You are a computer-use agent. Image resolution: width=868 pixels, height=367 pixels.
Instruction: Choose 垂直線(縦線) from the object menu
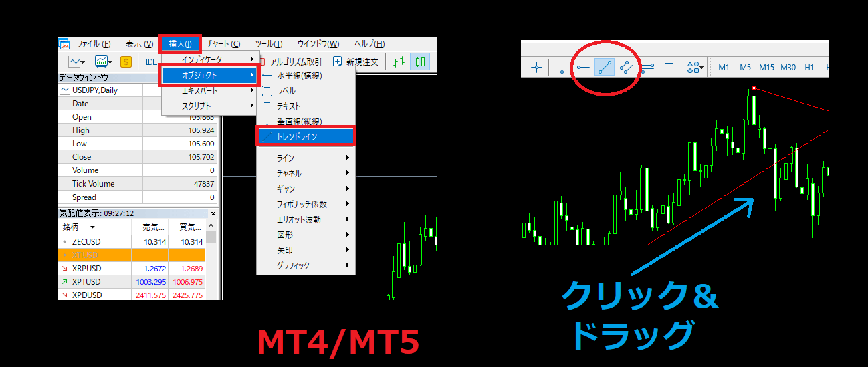[306, 121]
